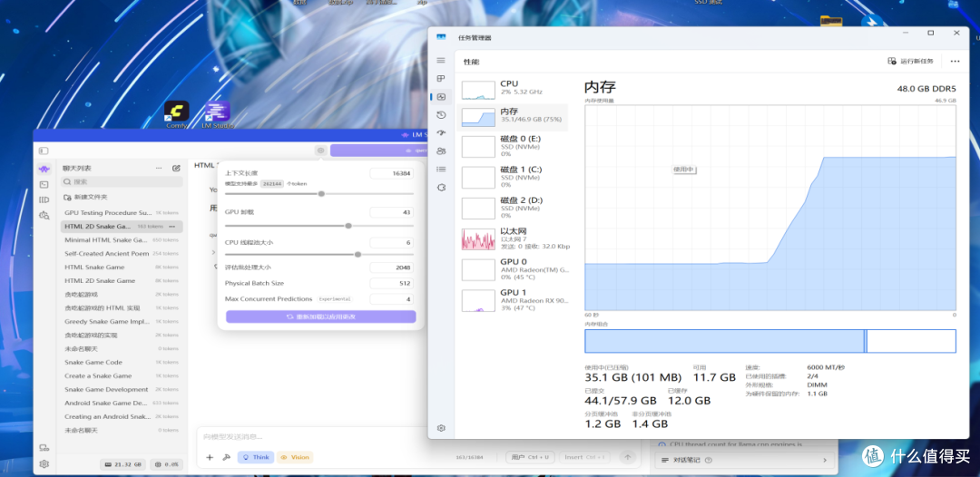This screenshot has width=980, height=477.
Task: Open Task Manager settings gear icon
Action: [441, 428]
